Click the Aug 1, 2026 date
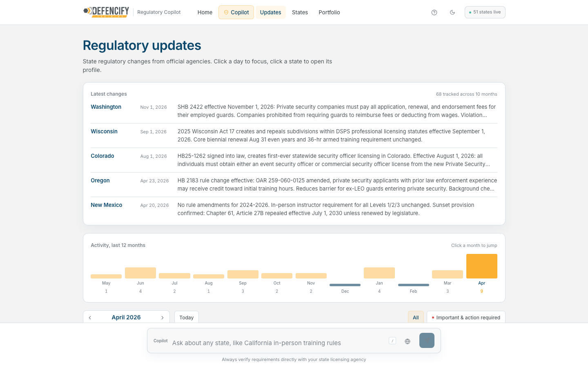This screenshot has height=368, width=588. (154, 156)
